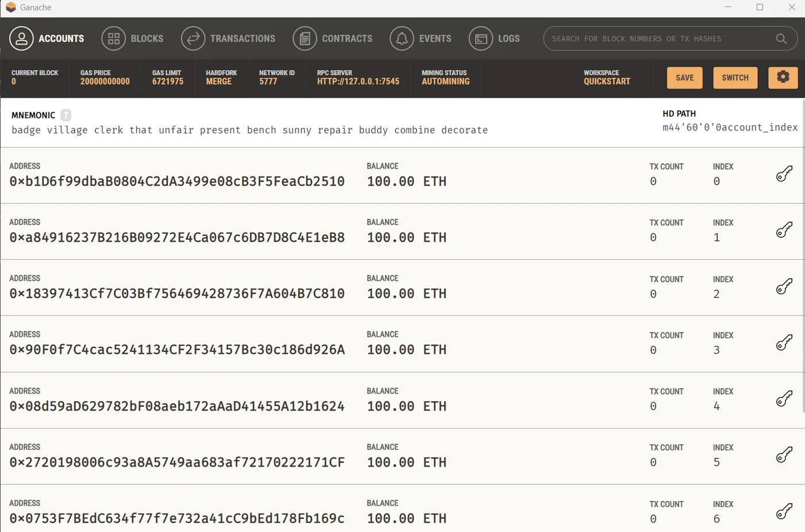Image resolution: width=805 pixels, height=532 pixels.
Task: Click the 100.00 ETH balance of account index 0
Action: click(x=407, y=182)
